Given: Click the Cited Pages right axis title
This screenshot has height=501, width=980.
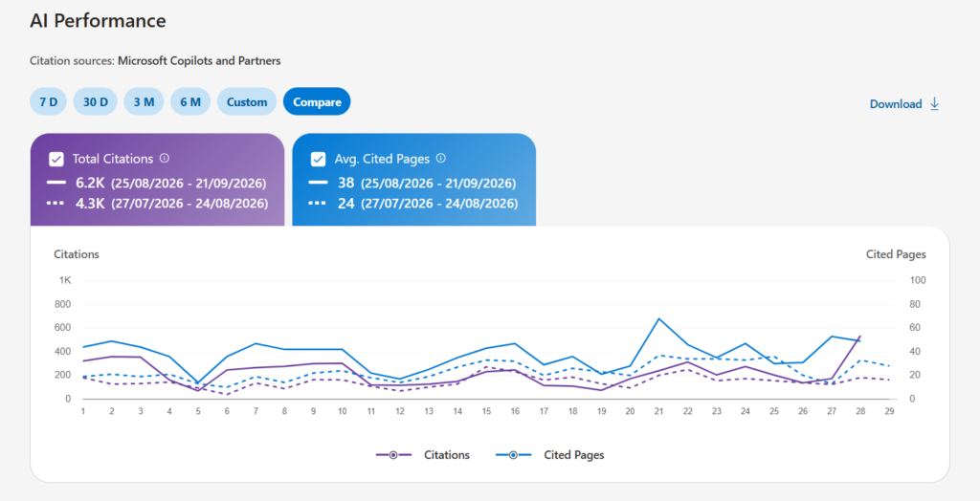Looking at the screenshot, I should click(896, 254).
